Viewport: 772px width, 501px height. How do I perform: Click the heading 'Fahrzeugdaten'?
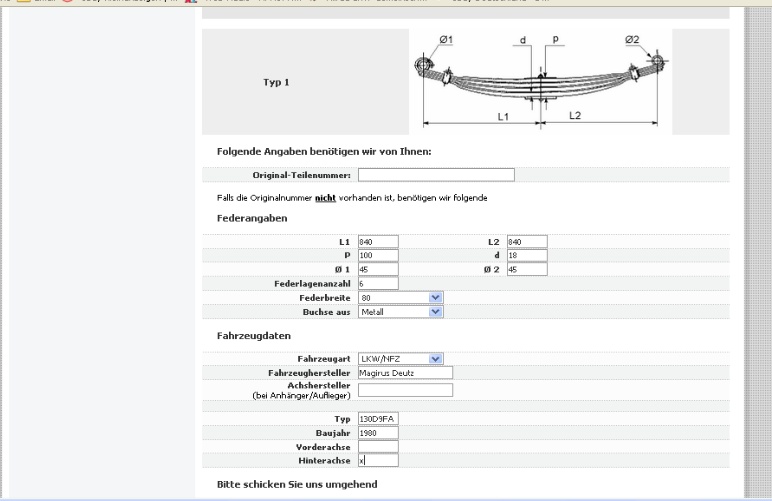point(254,336)
